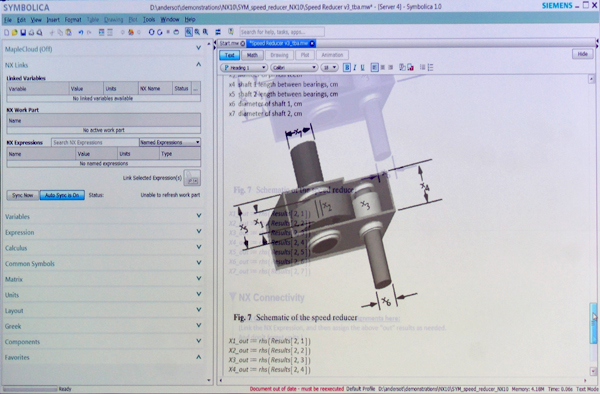Click the Undo arrow icon
The width and height of the screenshot is (600, 394).
click(x=81, y=33)
